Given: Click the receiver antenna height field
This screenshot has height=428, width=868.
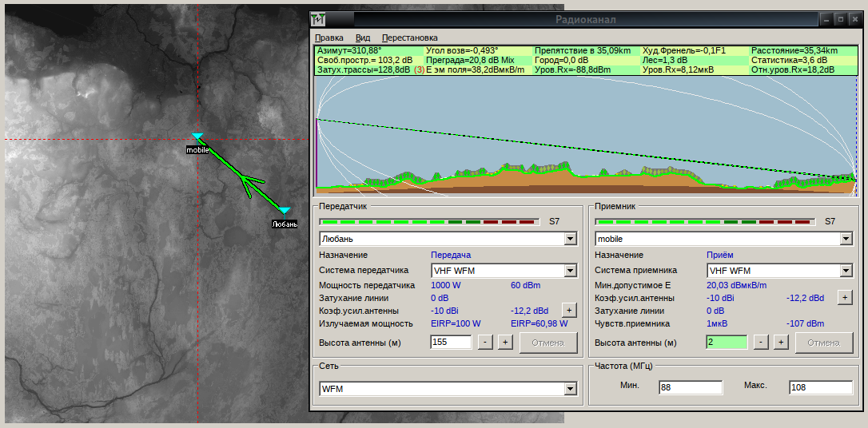Looking at the screenshot, I should [x=727, y=343].
